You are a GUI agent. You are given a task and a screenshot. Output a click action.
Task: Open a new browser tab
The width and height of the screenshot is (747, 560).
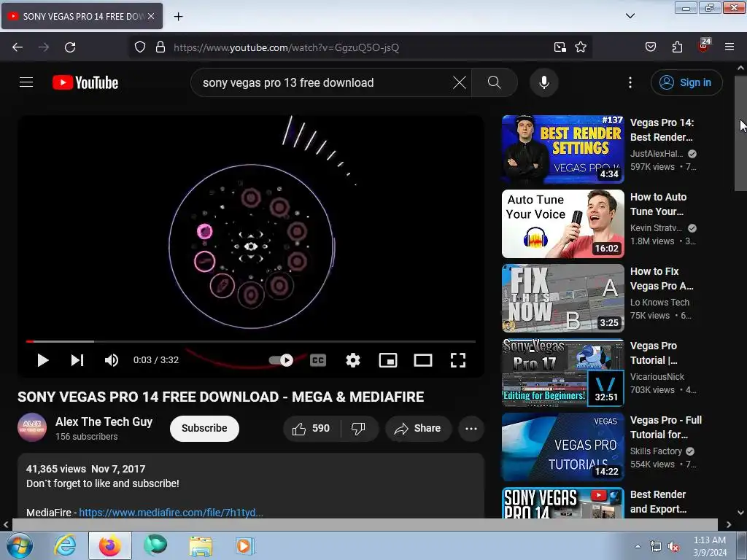click(178, 17)
